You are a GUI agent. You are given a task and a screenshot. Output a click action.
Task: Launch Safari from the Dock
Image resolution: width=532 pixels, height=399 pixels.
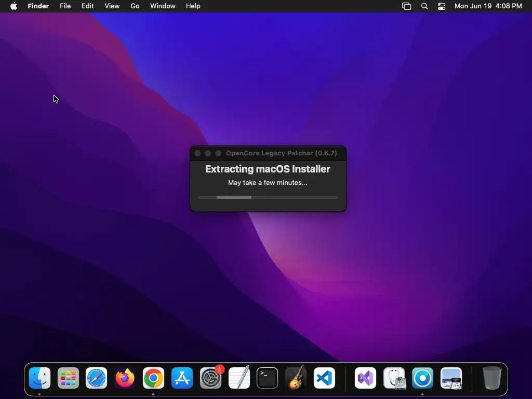click(x=96, y=378)
